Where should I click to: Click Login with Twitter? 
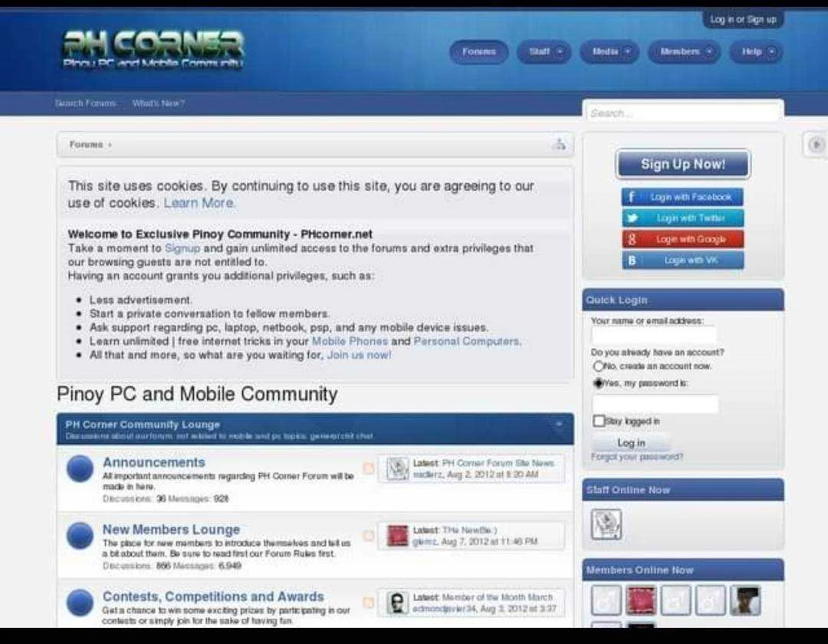pyautogui.click(x=682, y=218)
